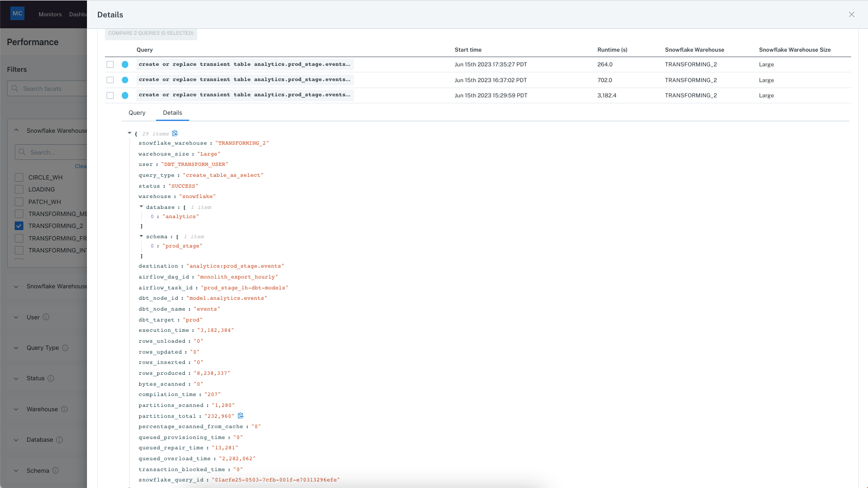The height and width of the screenshot is (488, 868).
Task: Click info icon next to Warehouse filter
Action: (x=64, y=409)
